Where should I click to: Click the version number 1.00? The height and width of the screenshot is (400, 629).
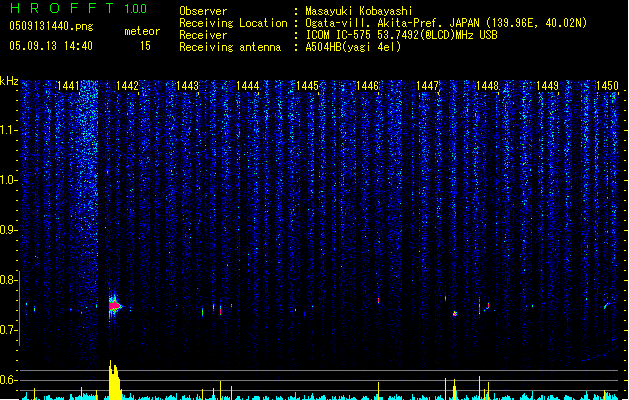pyautogui.click(x=135, y=9)
